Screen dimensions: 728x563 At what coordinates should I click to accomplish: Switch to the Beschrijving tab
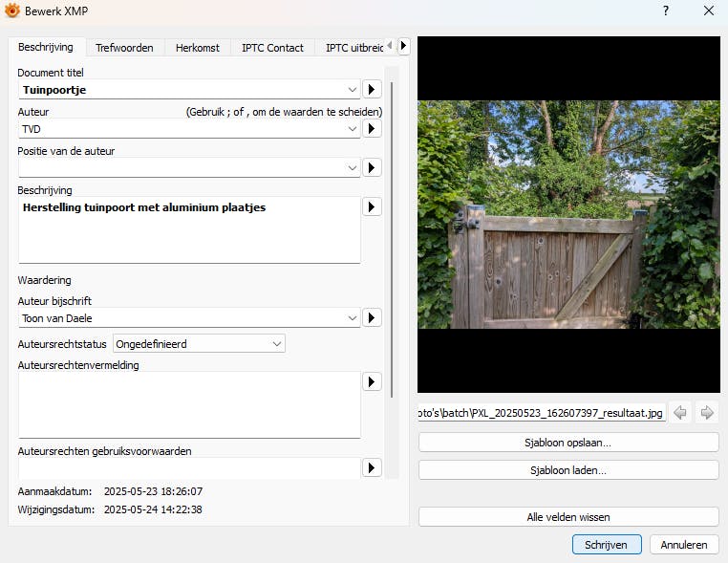[46, 48]
